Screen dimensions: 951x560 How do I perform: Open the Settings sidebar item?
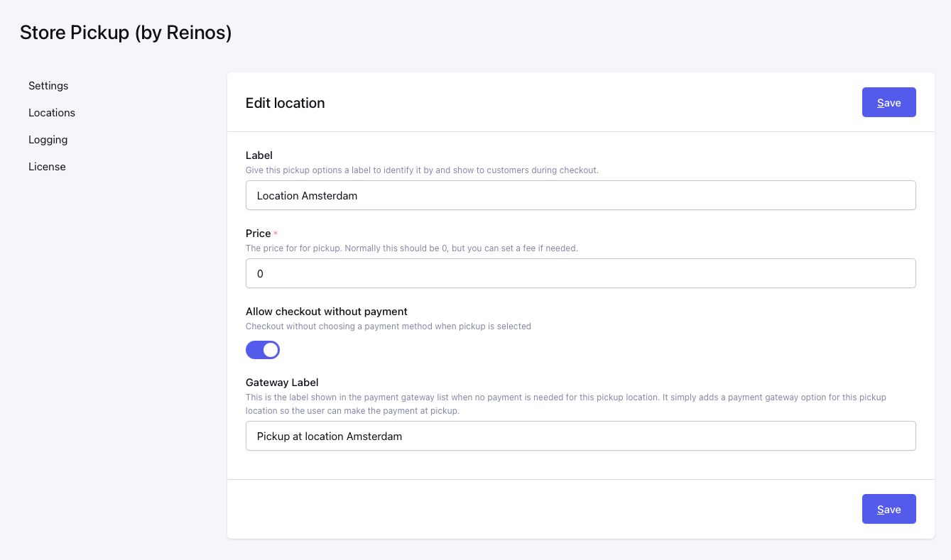(x=48, y=86)
